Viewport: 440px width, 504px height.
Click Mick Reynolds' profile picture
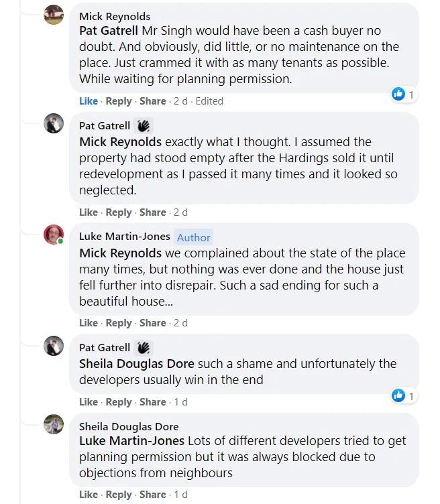(54, 15)
